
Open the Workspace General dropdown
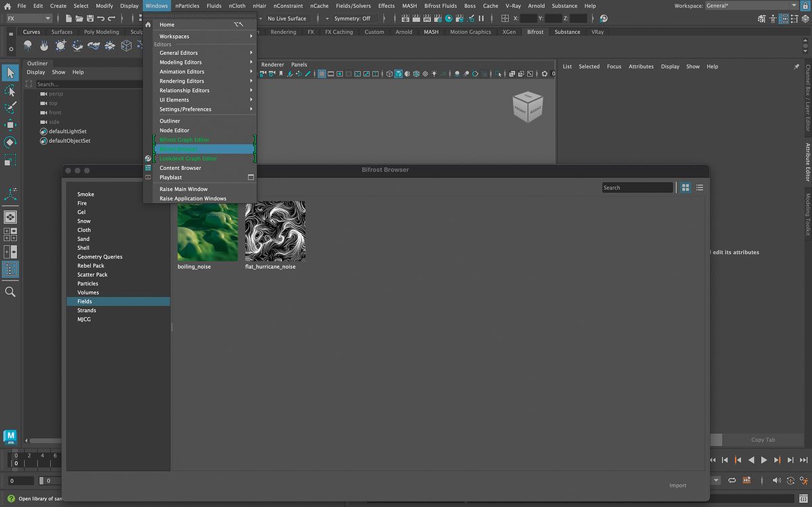point(751,5)
